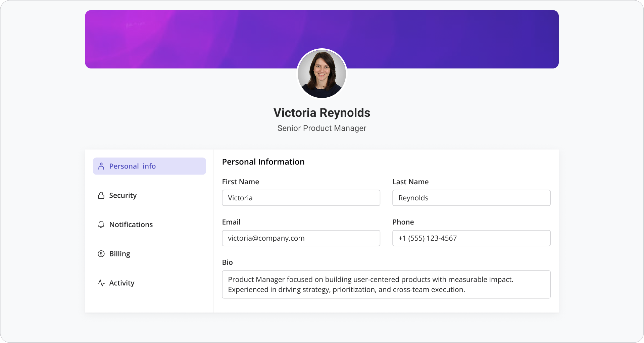
Task: Click the circular profile photo avatar
Action: (322, 74)
